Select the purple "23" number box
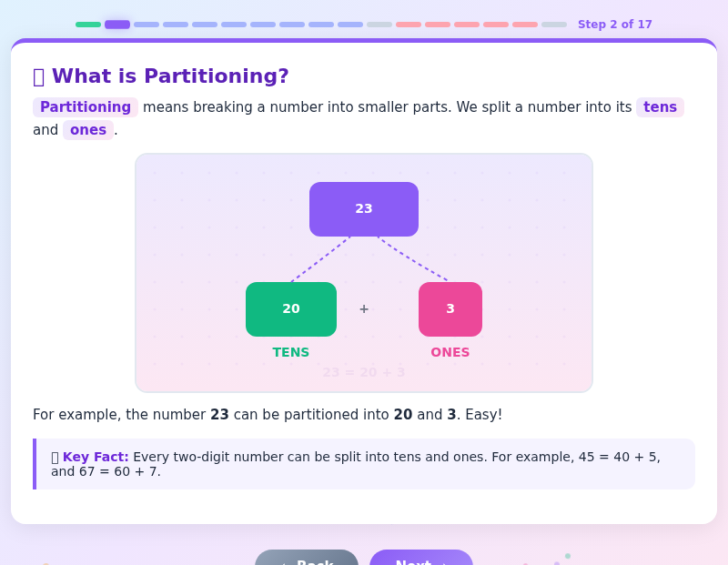This screenshot has width=728, height=565. 364,208
